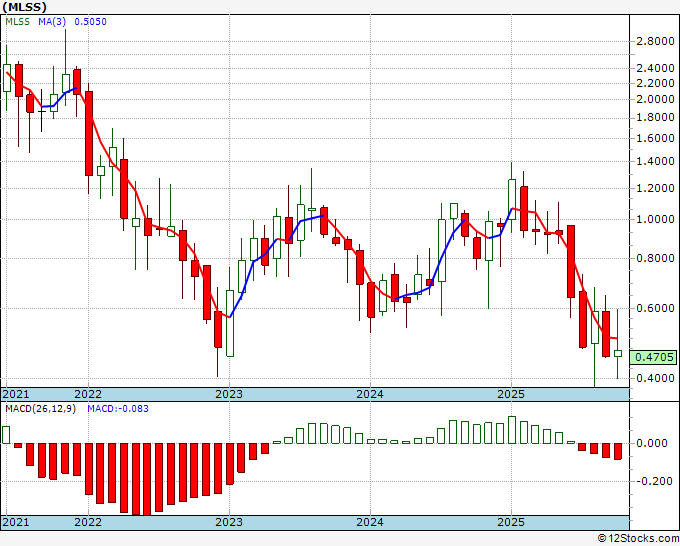The width and height of the screenshot is (680, 546).
Task: Click 2025 on the price chart time axis
Action: tap(511, 394)
